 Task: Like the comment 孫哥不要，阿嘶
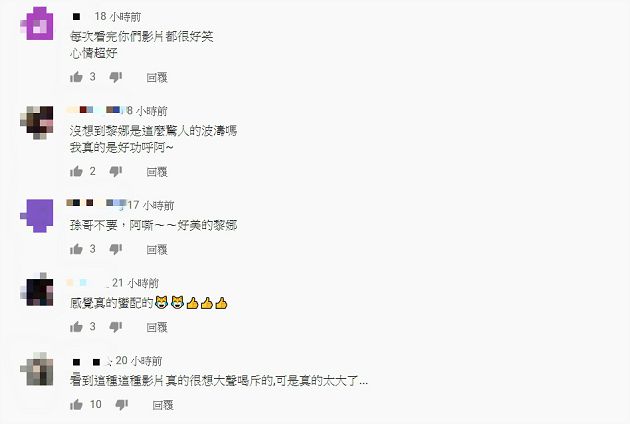(x=76, y=249)
